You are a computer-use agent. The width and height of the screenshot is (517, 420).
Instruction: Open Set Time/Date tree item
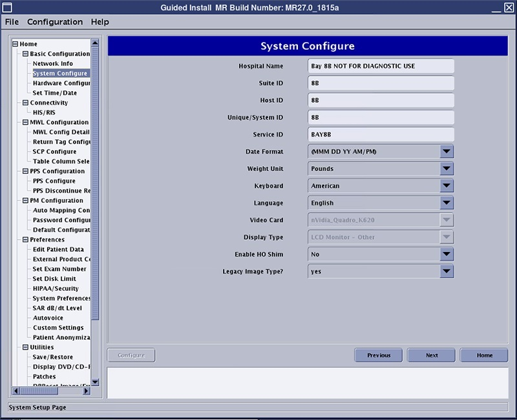pyautogui.click(x=55, y=93)
